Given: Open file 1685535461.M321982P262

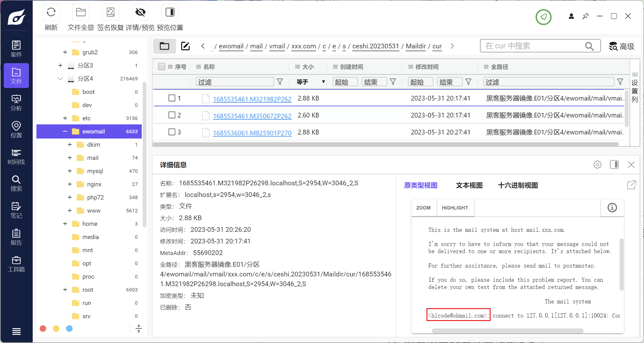Looking at the screenshot, I should click(252, 99).
